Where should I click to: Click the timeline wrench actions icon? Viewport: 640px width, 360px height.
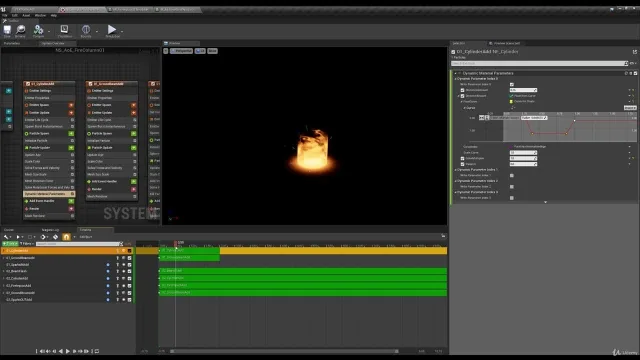tap(6, 237)
